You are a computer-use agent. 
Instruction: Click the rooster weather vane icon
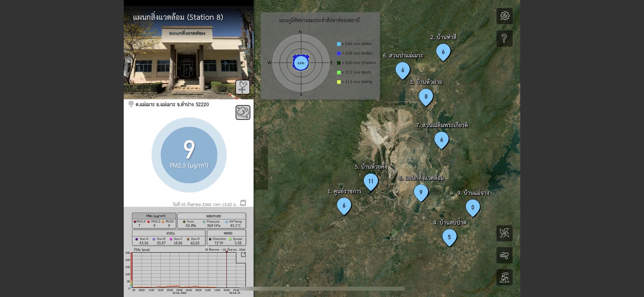click(243, 87)
